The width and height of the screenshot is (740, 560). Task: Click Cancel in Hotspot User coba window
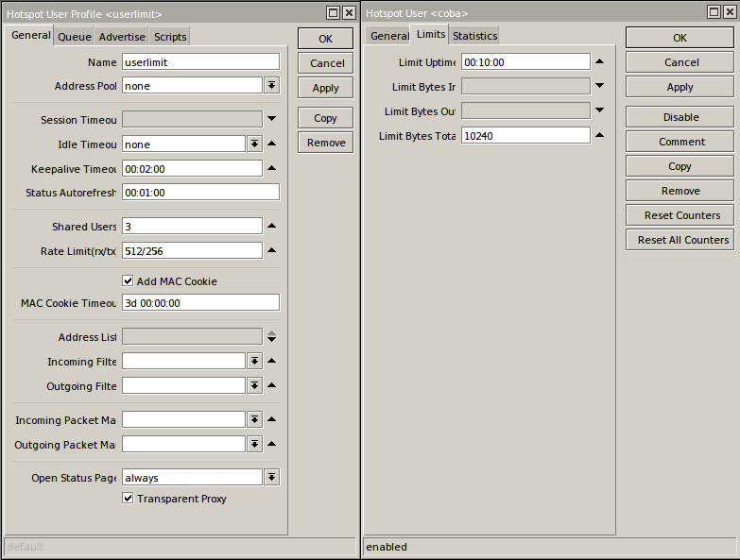680,62
